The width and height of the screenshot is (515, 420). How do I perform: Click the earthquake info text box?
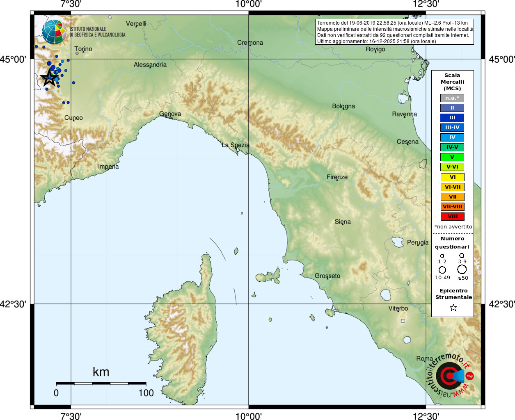(395, 32)
